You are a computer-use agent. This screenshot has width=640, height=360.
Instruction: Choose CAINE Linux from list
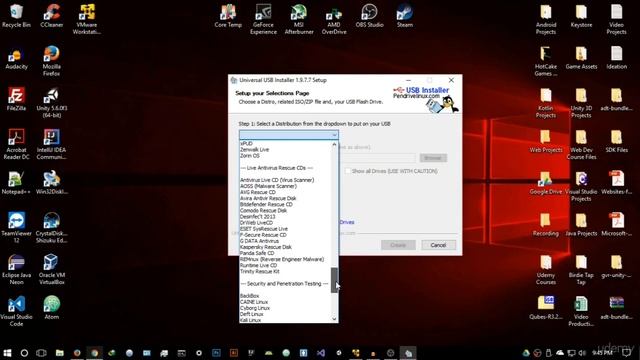(x=254, y=302)
